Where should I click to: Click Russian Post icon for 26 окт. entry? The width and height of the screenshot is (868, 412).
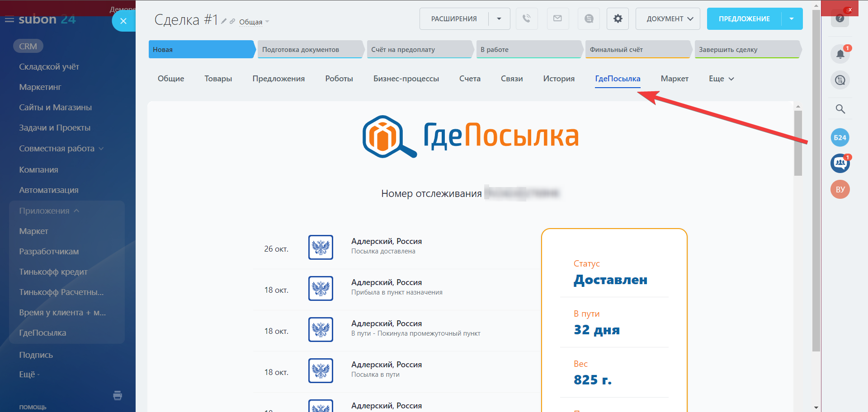[321, 247]
